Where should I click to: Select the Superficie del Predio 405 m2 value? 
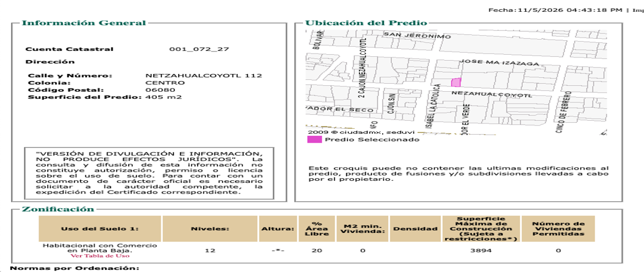click(164, 97)
